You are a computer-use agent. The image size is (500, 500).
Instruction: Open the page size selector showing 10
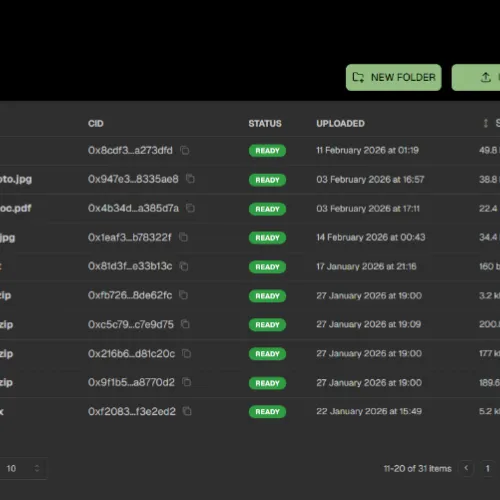tap(23, 468)
